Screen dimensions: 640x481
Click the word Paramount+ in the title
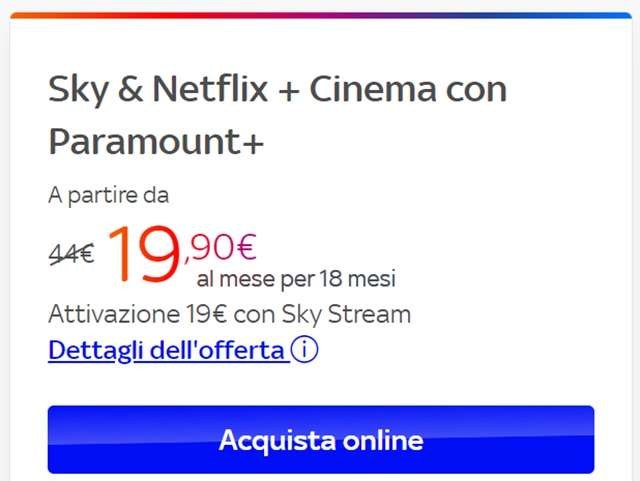pyautogui.click(x=156, y=142)
